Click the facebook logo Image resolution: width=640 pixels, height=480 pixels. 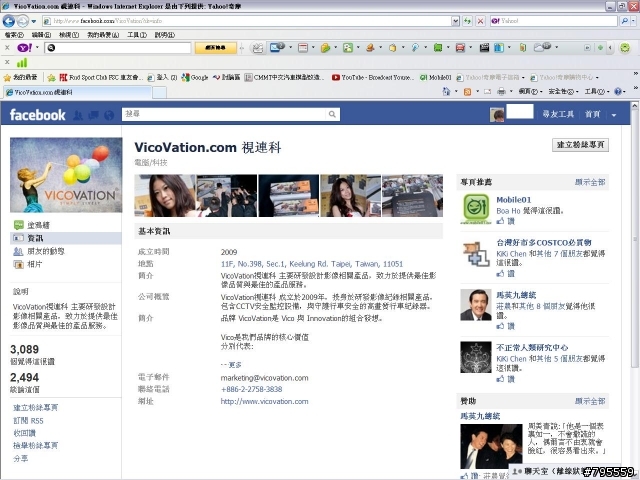tap(37, 115)
